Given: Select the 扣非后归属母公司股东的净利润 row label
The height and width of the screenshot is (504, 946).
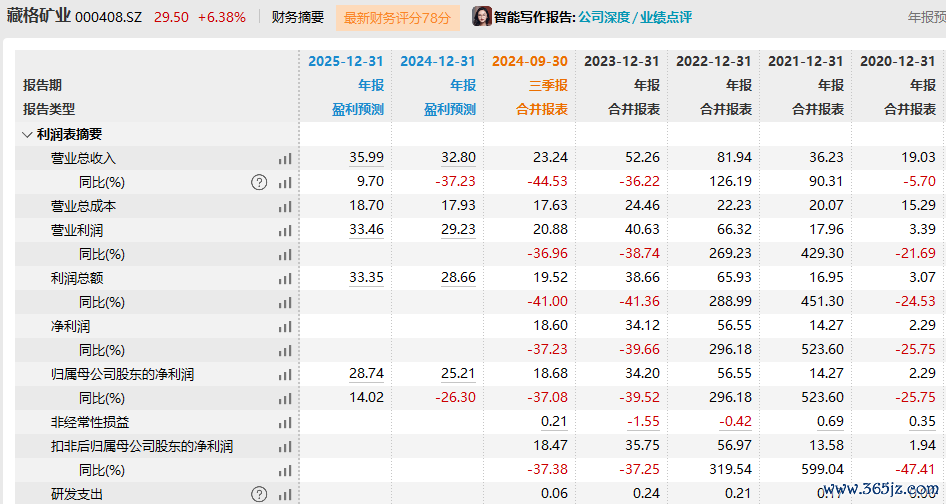Looking at the screenshot, I should (x=142, y=447).
